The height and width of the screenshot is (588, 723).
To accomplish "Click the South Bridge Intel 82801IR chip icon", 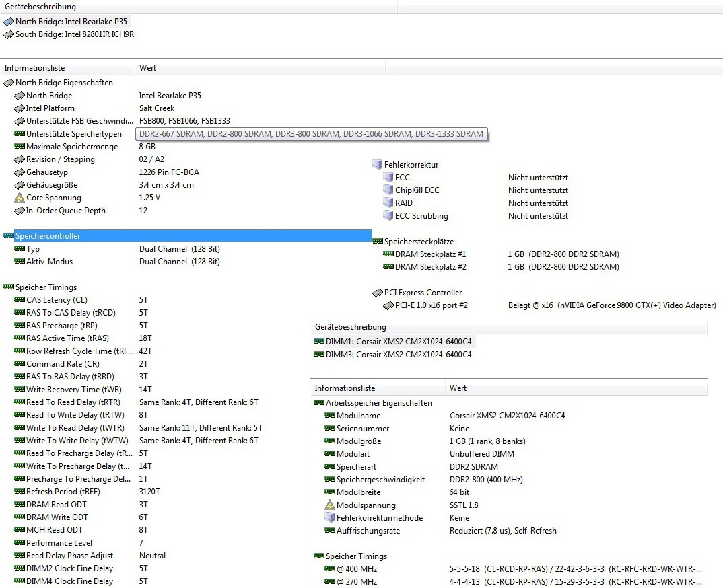I will coord(9,34).
